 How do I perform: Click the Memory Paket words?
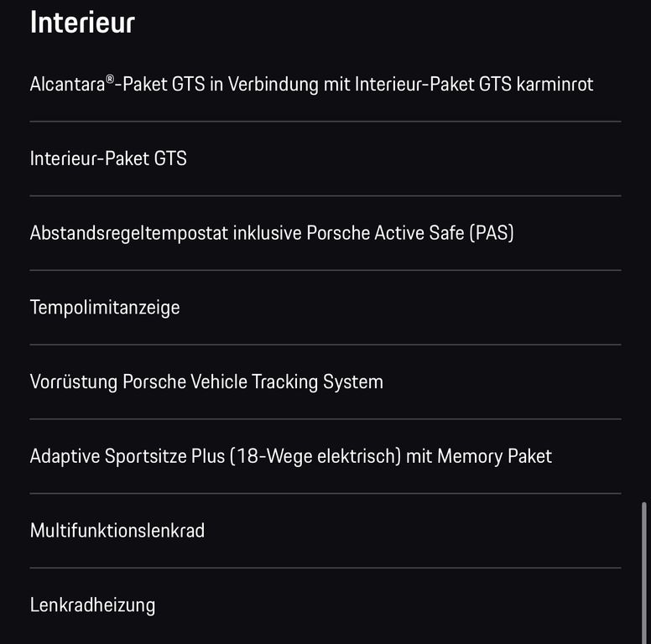click(494, 457)
